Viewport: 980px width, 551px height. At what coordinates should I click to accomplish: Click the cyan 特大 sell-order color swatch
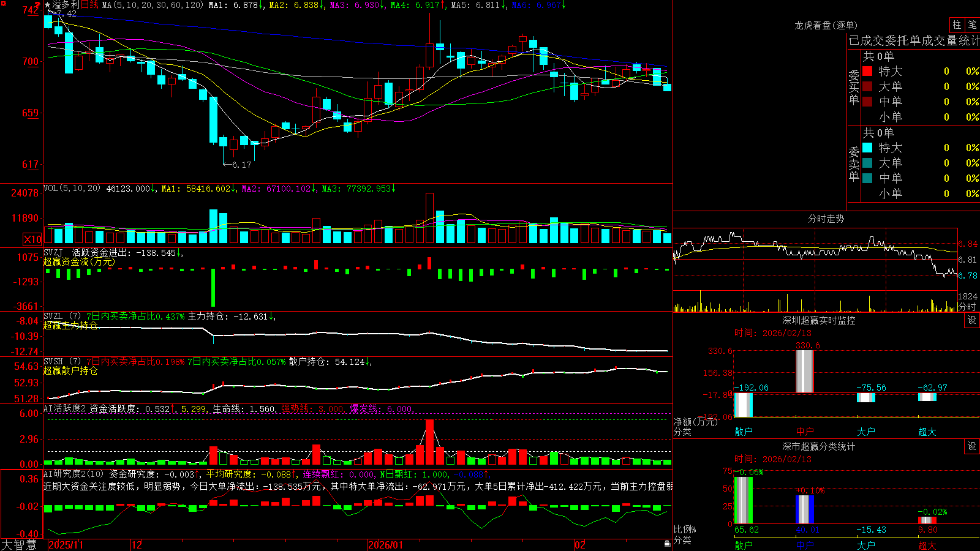[x=867, y=148]
